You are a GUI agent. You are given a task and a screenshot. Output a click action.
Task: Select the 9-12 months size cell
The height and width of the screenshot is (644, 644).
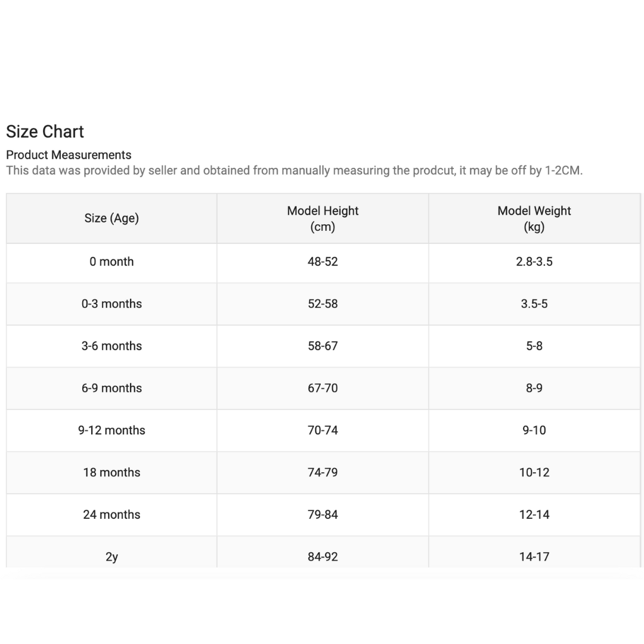(x=112, y=431)
